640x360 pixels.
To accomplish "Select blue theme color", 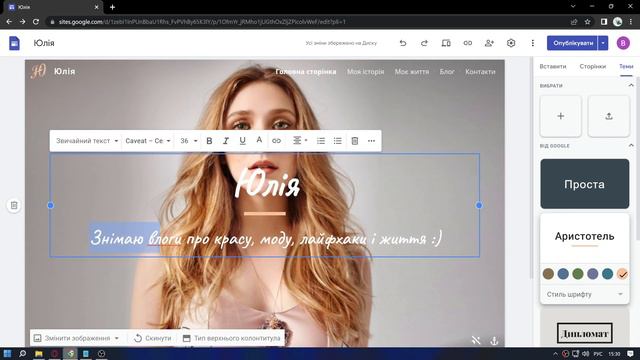I will pos(563,274).
